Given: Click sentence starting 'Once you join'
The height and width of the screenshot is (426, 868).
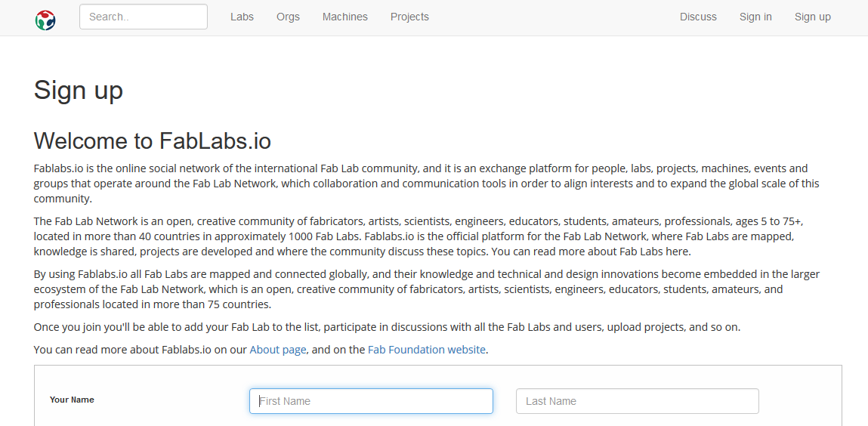Looking at the screenshot, I should tap(387, 327).
